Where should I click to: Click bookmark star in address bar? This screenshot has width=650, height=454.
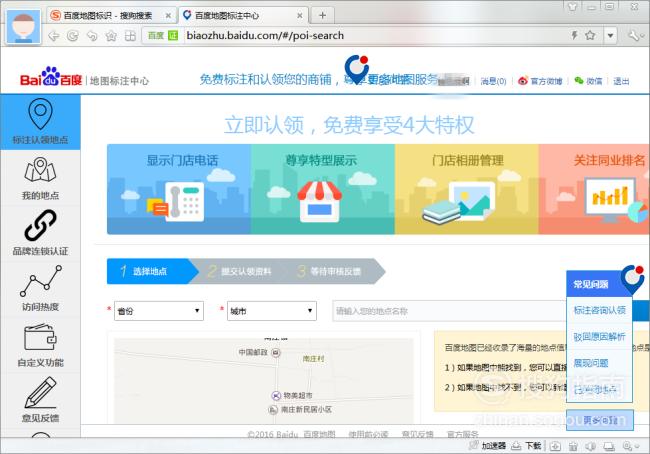pos(590,35)
